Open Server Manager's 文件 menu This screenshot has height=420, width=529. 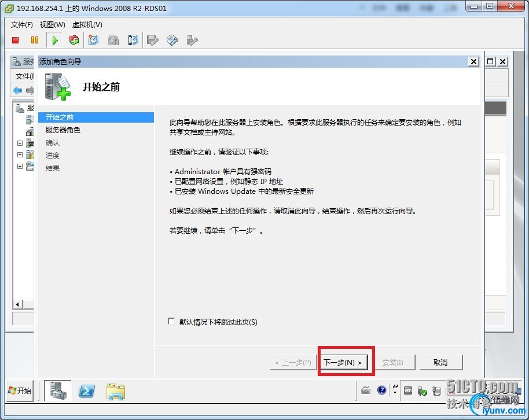[24, 76]
